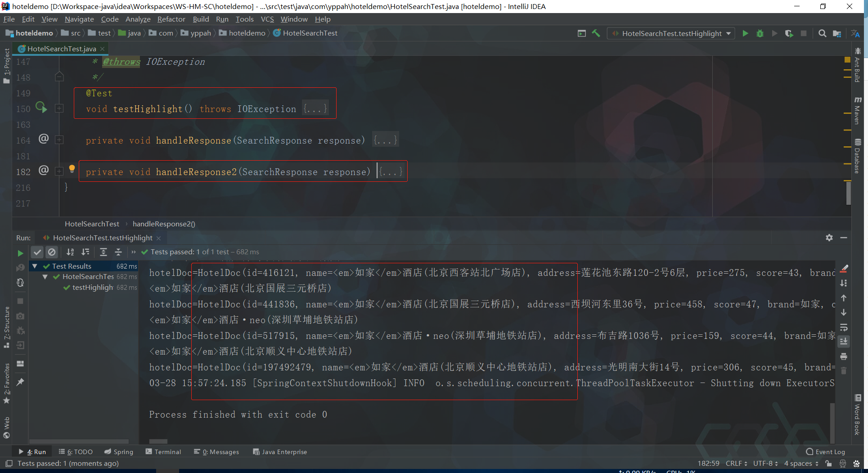Click the run gutter icon at line 150

pyautogui.click(x=41, y=108)
